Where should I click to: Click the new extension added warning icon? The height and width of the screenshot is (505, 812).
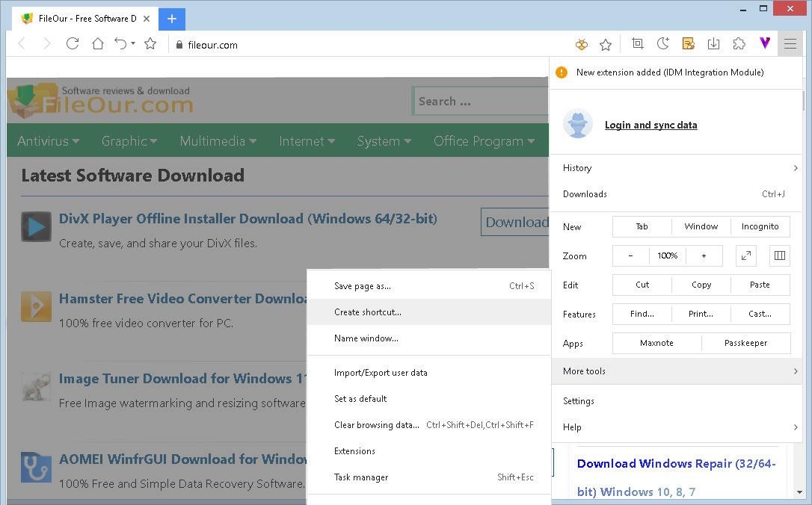(x=562, y=72)
